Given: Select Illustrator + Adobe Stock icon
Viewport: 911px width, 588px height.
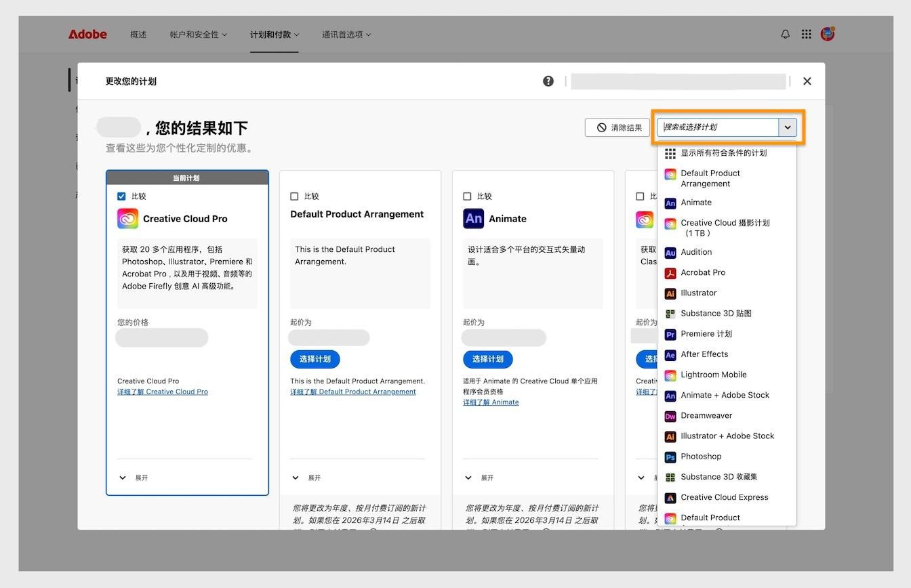Looking at the screenshot, I should pos(670,436).
